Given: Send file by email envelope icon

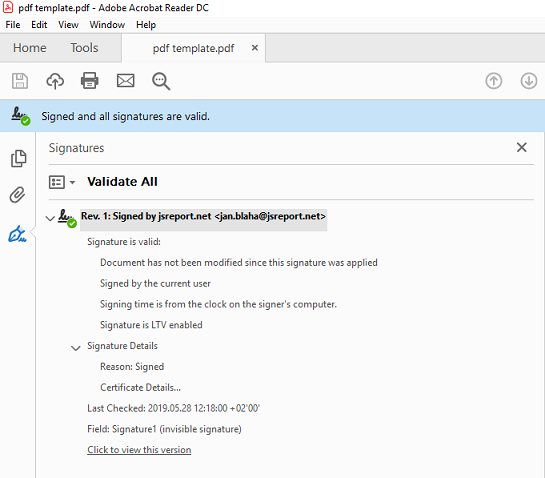Looking at the screenshot, I should click(x=125, y=81).
